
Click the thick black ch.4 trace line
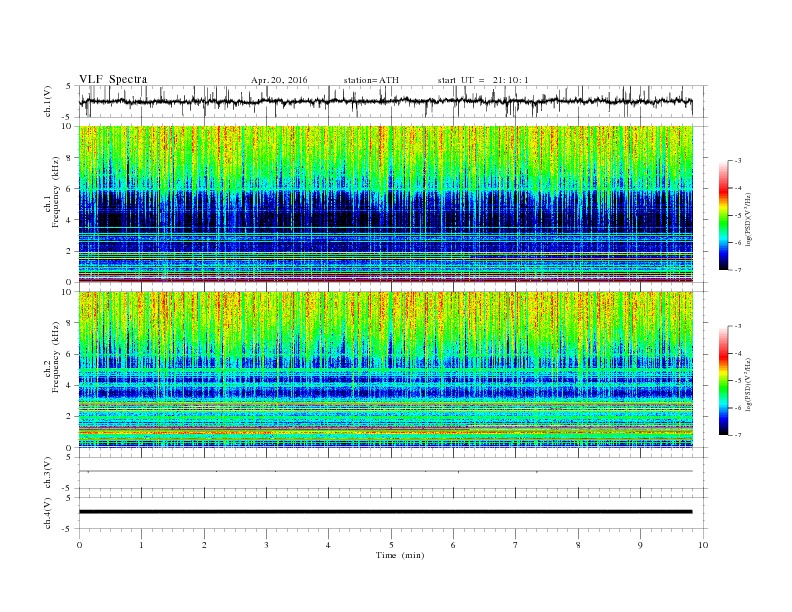coord(385,512)
